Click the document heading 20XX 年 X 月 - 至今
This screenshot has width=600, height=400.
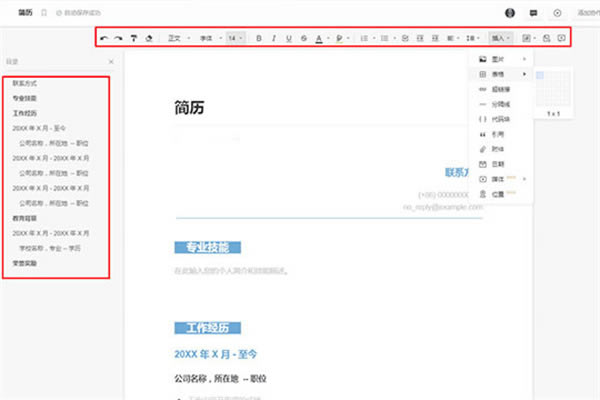click(215, 354)
